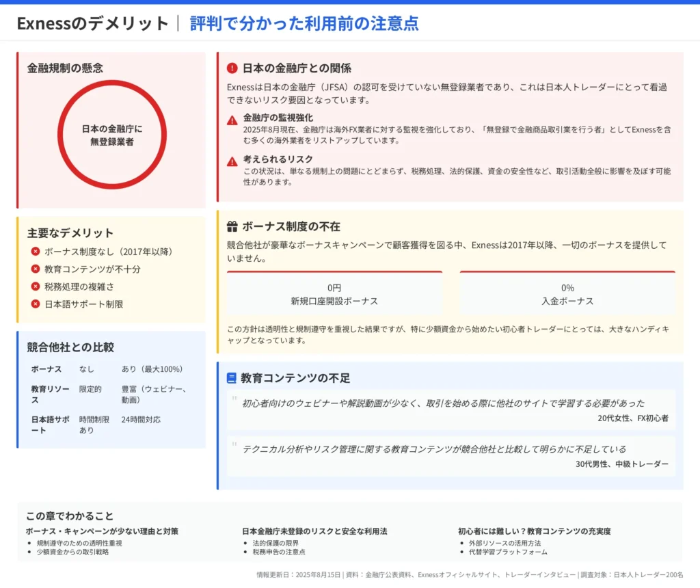Click the bullet 代替学習プラットフォーム
700x588 pixels.
[508, 552]
